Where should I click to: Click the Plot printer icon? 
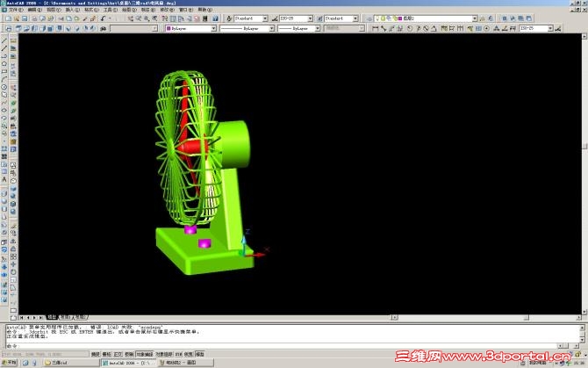click(x=34, y=18)
